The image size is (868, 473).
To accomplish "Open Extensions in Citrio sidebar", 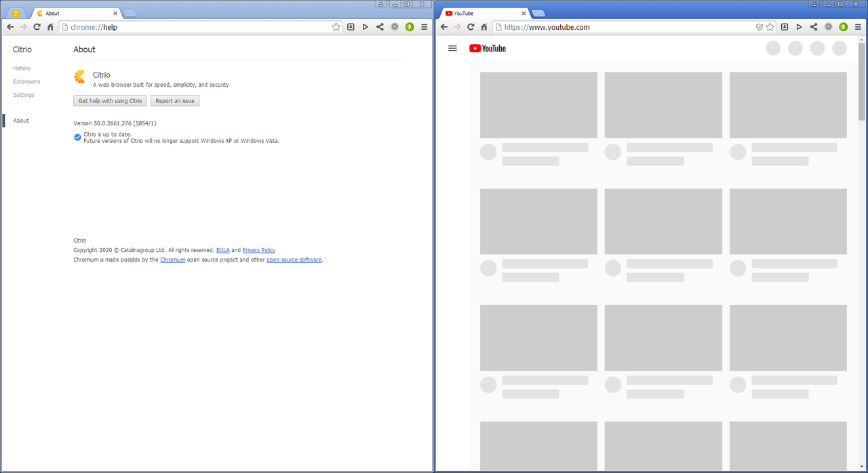I will (x=26, y=81).
